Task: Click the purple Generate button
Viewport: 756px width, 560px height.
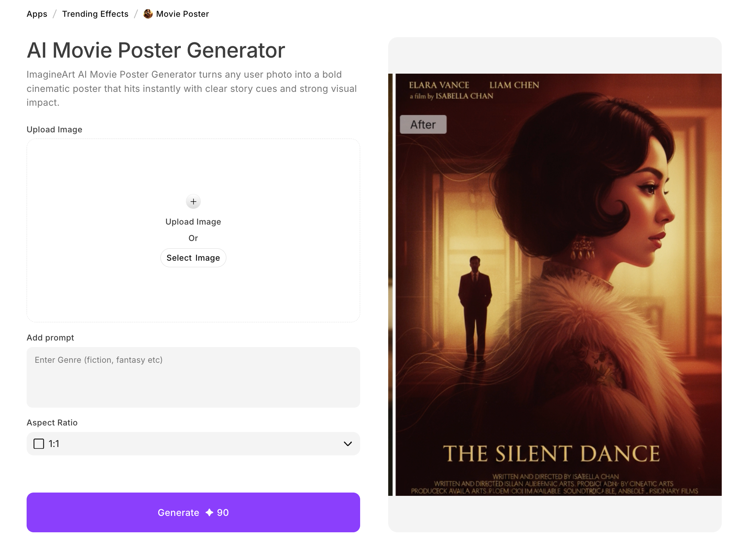Action: pos(193,512)
